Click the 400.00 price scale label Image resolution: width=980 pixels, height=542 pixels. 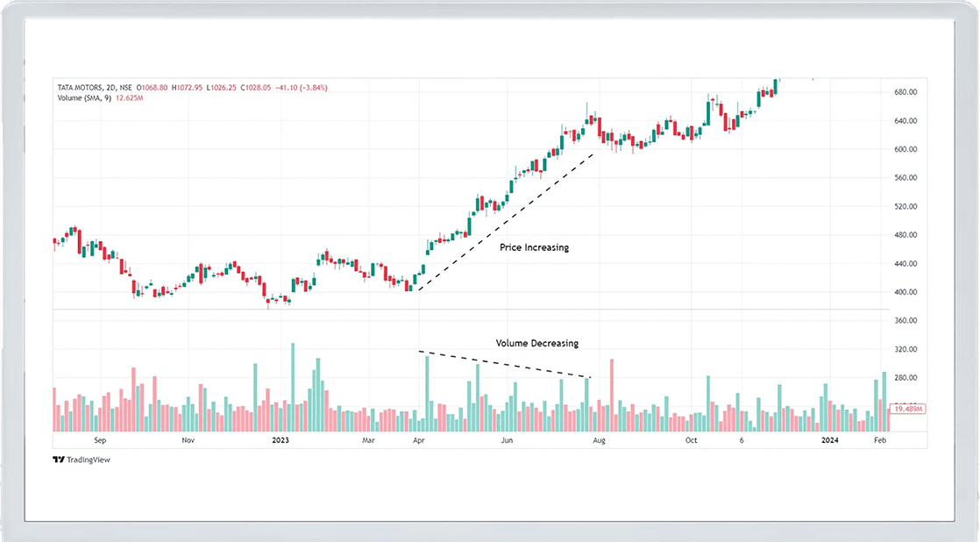pos(905,293)
